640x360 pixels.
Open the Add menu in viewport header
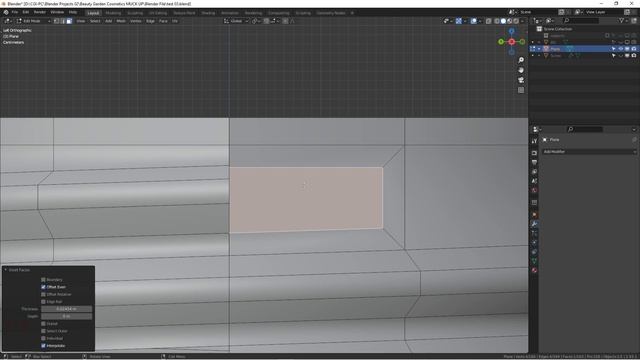click(109, 21)
